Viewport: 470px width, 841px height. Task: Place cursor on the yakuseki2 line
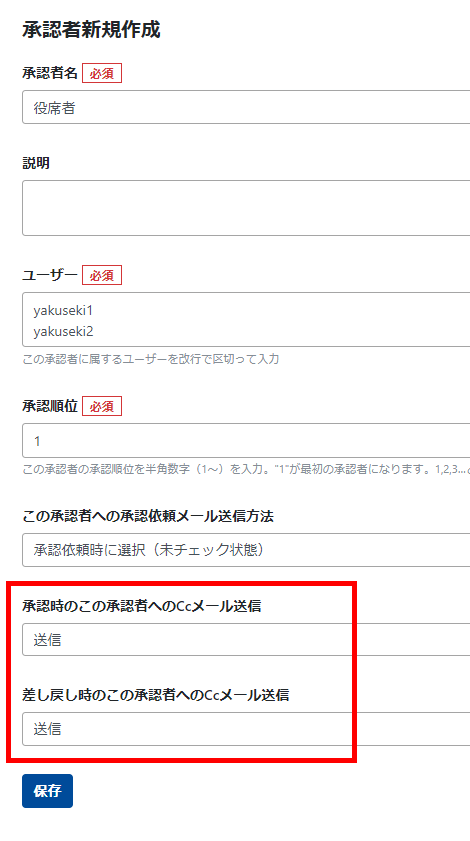(63, 331)
